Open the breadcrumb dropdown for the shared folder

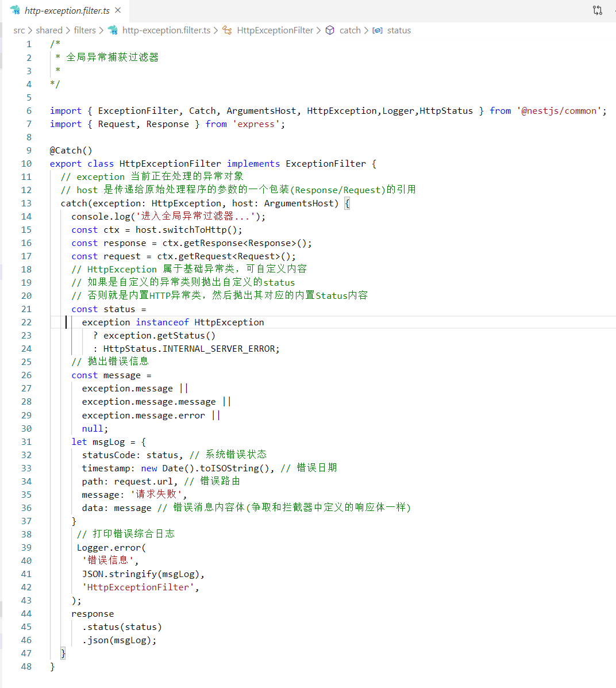(x=48, y=30)
